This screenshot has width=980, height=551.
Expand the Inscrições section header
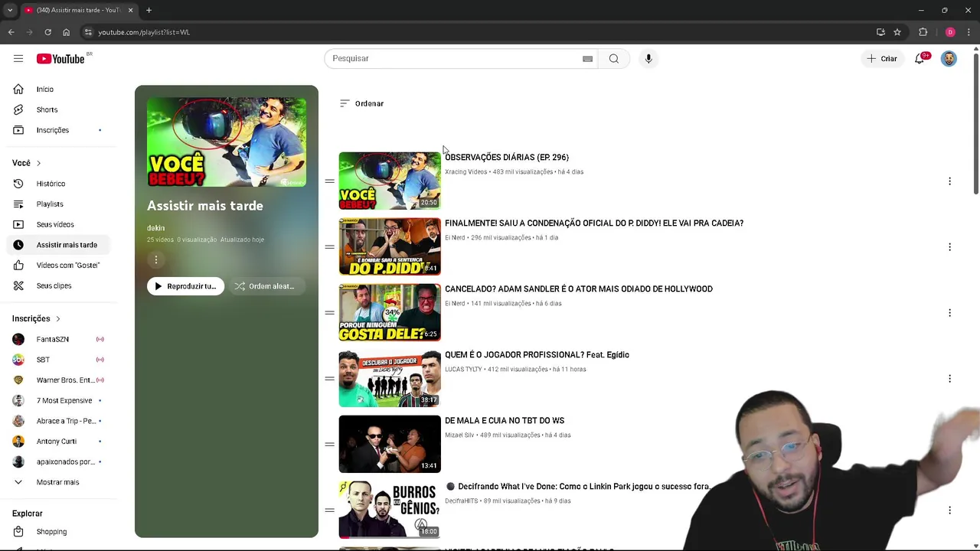(36, 318)
